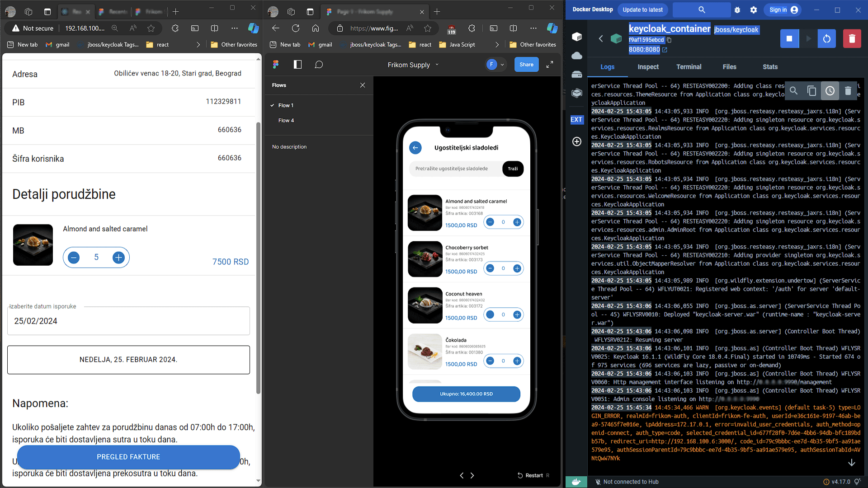The width and height of the screenshot is (868, 488).
Task: Delete the keycloak container with red trash
Action: click(x=852, y=39)
